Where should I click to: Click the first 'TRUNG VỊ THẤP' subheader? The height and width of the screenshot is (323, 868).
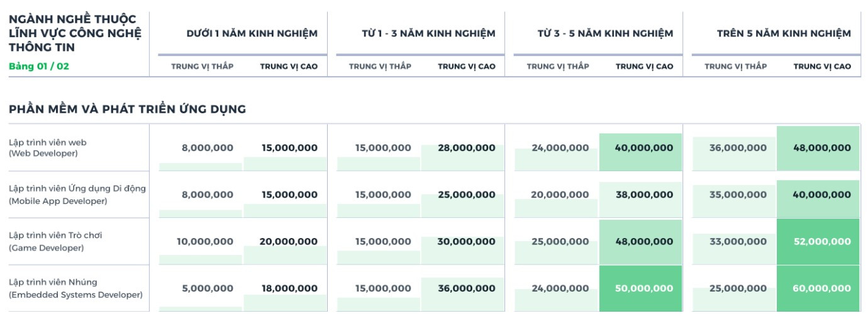coord(202,67)
